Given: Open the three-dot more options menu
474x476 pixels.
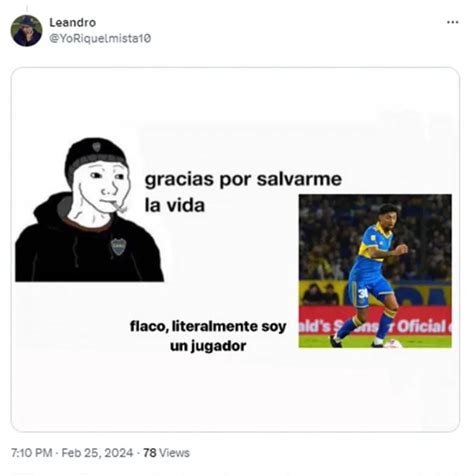Looking at the screenshot, I should (x=452, y=22).
